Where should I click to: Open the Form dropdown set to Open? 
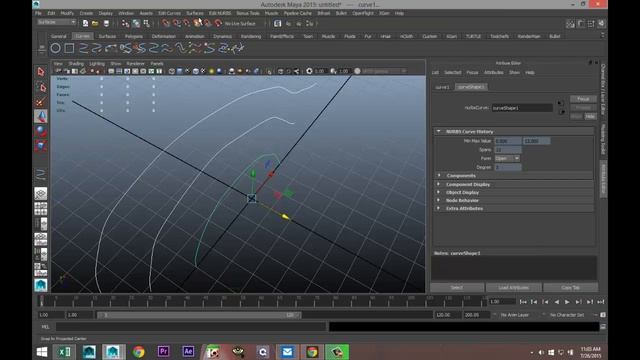(x=507, y=158)
